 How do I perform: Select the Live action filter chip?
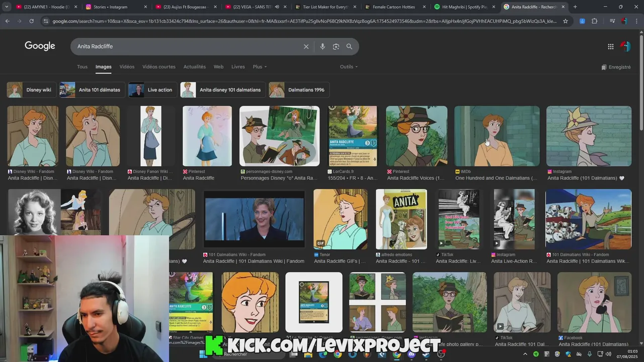152,90
